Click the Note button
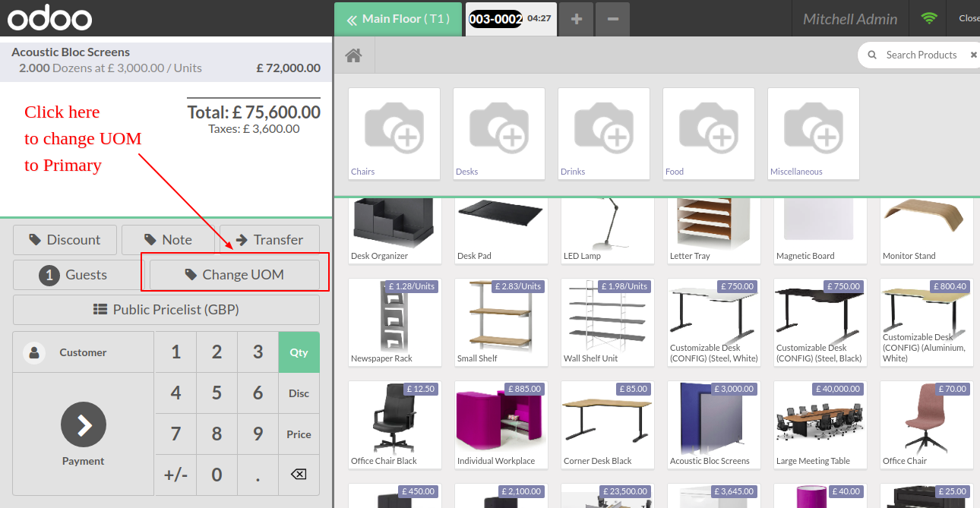The height and width of the screenshot is (508, 980). tap(169, 240)
